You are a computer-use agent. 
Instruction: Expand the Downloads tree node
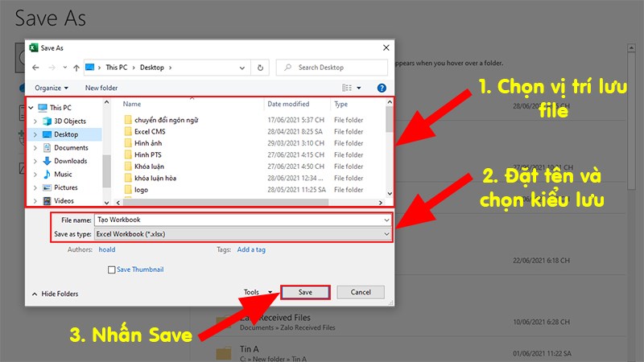35,161
